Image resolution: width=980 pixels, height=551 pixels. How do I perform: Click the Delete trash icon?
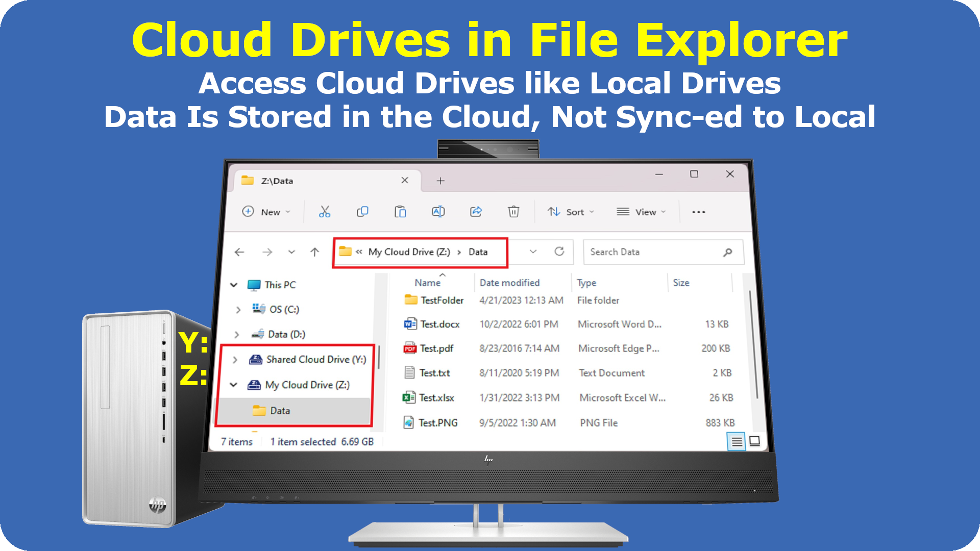513,212
